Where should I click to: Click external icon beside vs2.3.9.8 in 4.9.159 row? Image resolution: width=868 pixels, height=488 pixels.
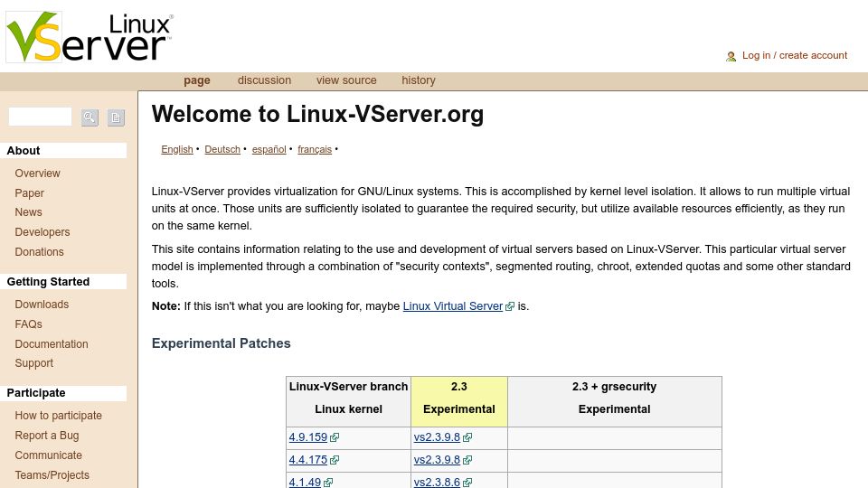pyautogui.click(x=467, y=437)
